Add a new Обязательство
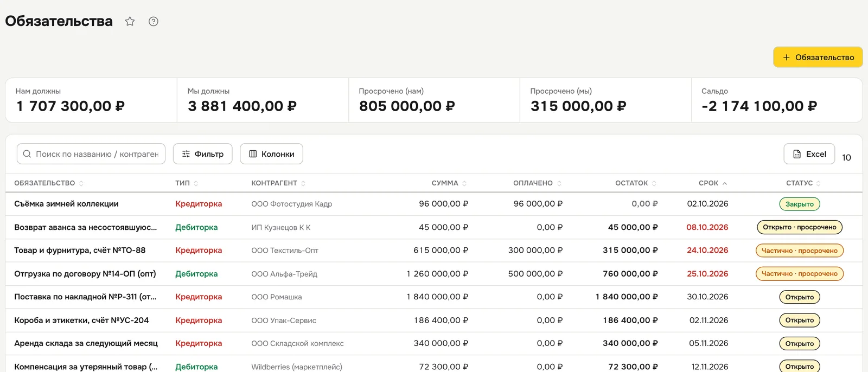The image size is (868, 372). (x=818, y=57)
